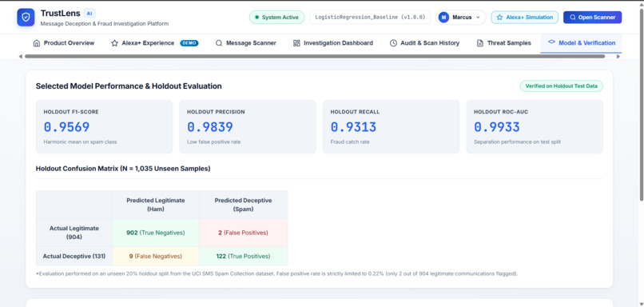Click the tab bar left scroll arrow
Viewport: 644px width, 307px height.
pos(21,56)
